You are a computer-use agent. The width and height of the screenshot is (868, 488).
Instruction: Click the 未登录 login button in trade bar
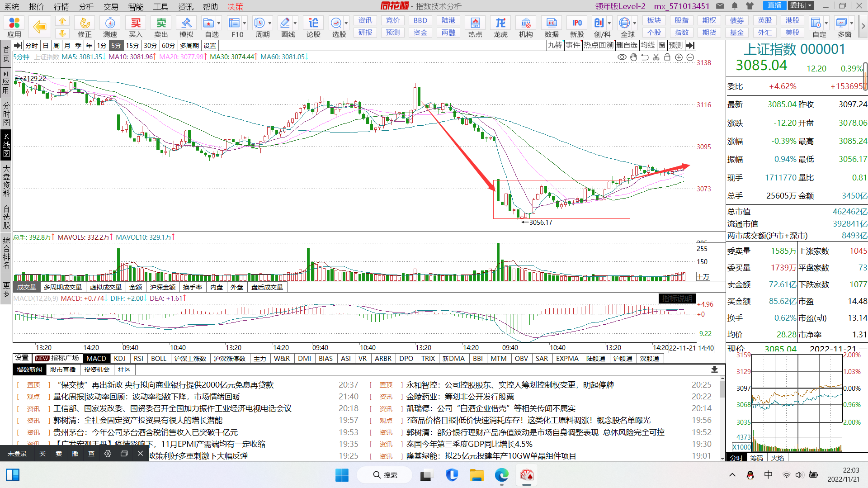[x=17, y=454]
